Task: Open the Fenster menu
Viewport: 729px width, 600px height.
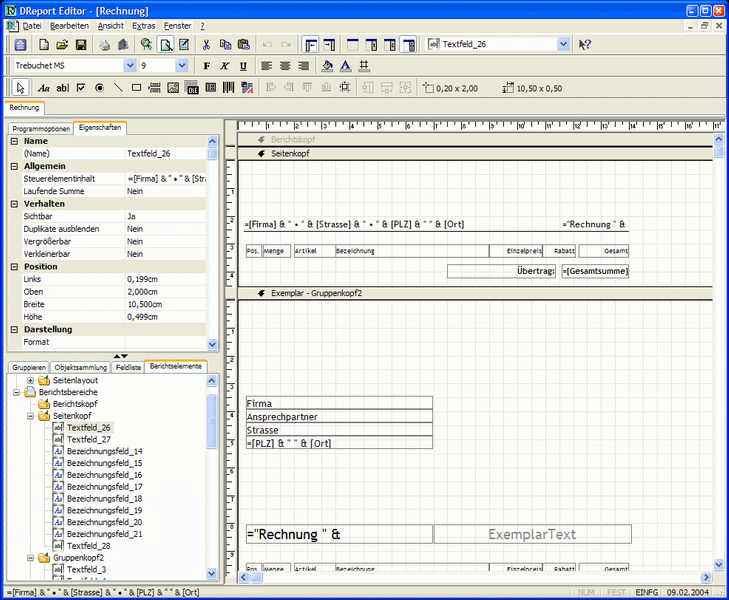Action: click(x=178, y=26)
